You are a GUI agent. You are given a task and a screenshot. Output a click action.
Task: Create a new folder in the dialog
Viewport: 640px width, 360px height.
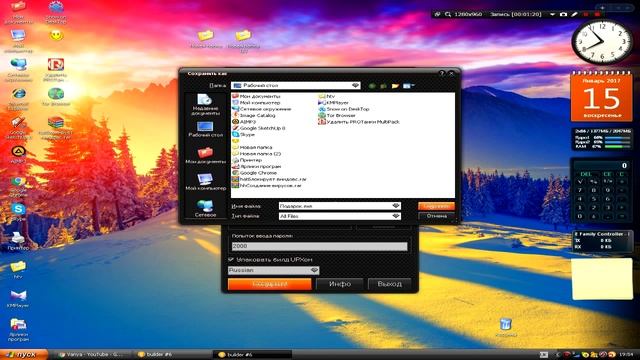click(x=395, y=86)
